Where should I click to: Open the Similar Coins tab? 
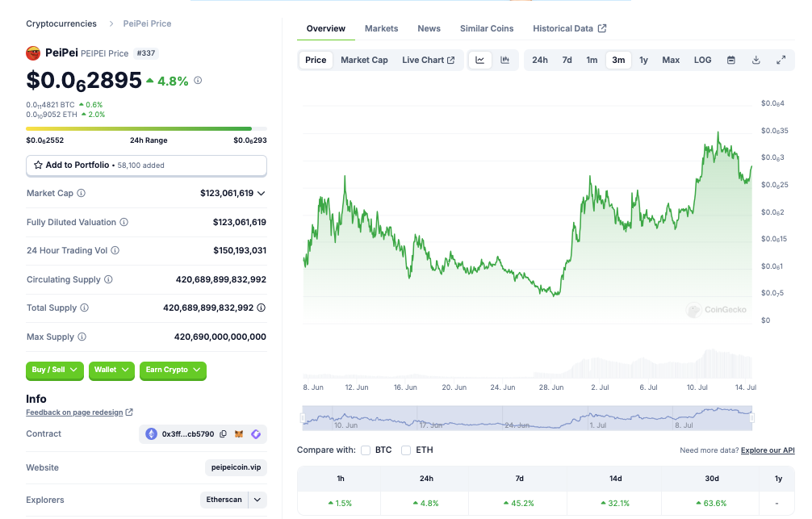(487, 28)
